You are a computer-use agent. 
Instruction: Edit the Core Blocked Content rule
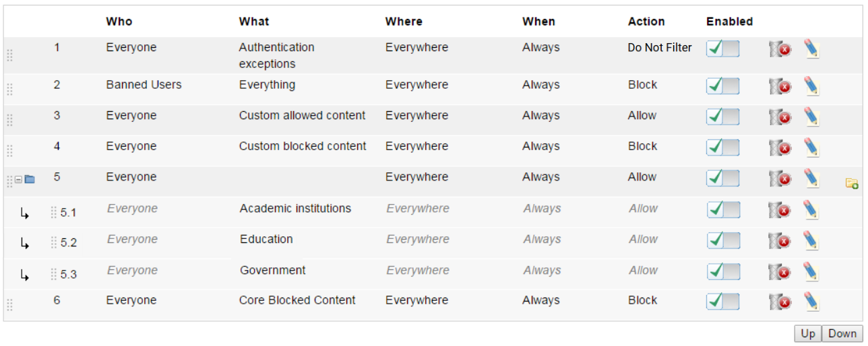tap(812, 302)
